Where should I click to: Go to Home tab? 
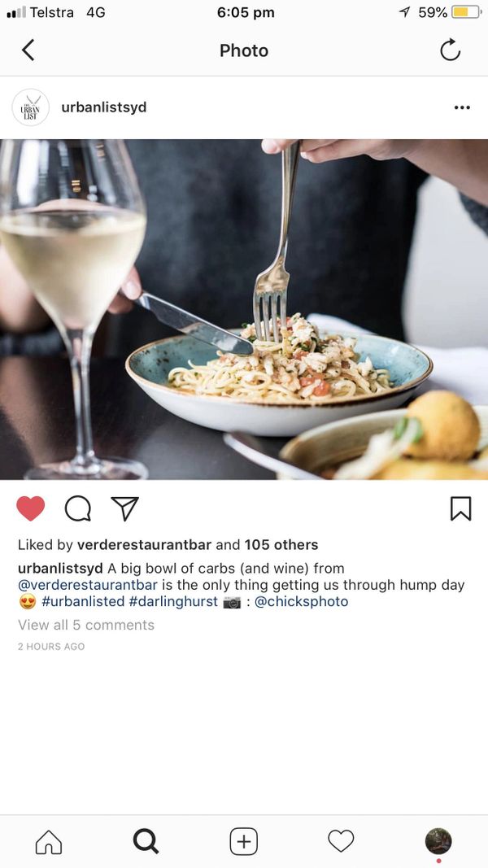49,841
